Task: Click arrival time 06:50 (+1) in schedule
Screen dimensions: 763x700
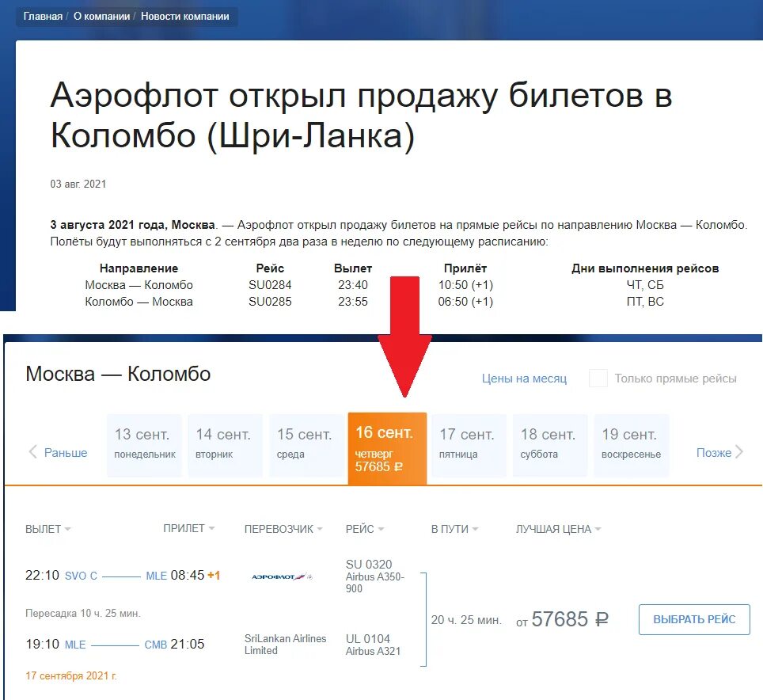Action: pyautogui.click(x=465, y=302)
